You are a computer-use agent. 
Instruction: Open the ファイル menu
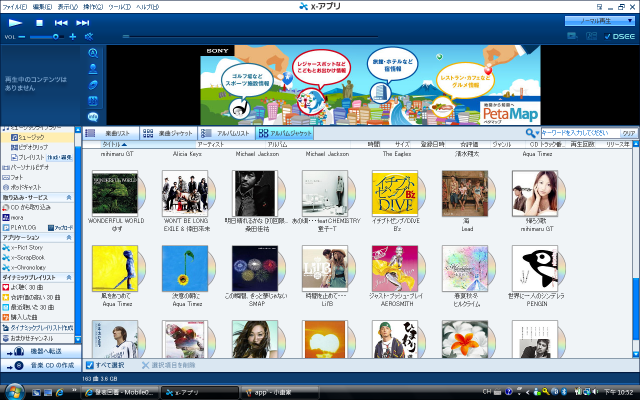pos(15,7)
